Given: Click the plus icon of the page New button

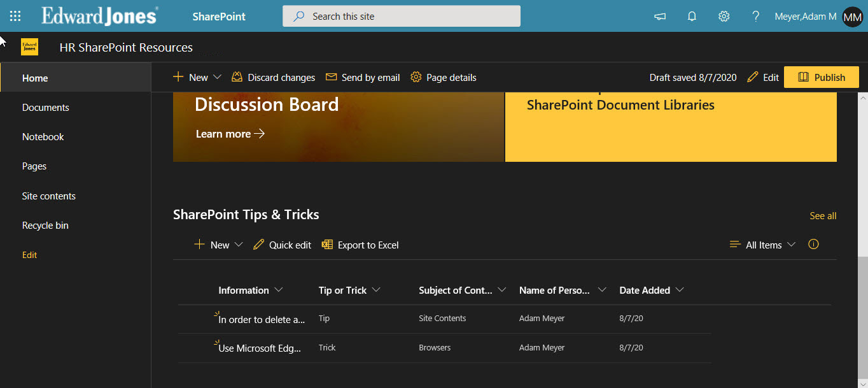Looking at the screenshot, I should click(178, 77).
